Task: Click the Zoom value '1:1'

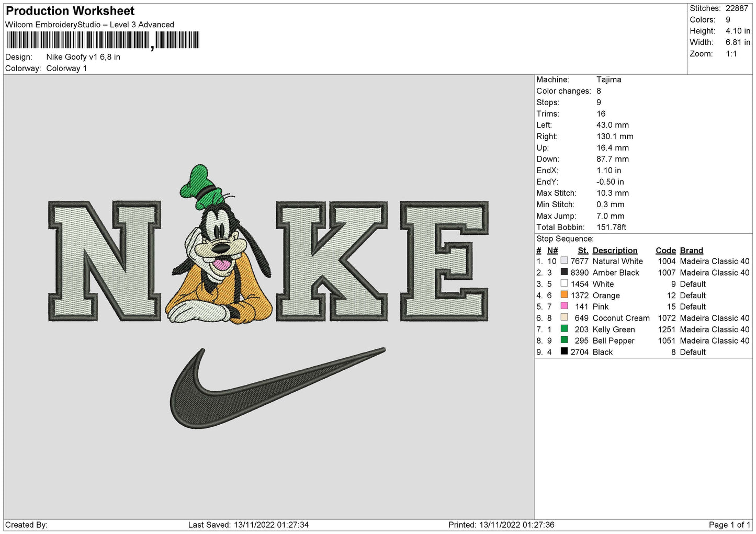Action: [731, 54]
